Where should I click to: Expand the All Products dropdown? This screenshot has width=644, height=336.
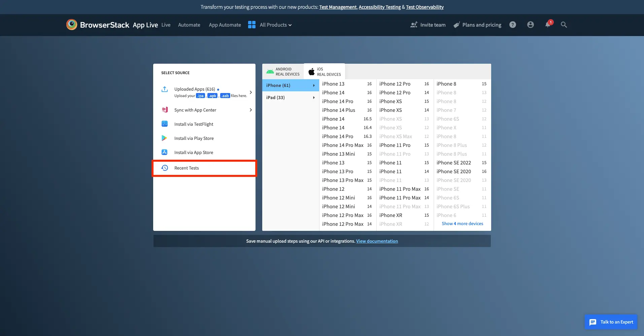[x=275, y=25]
